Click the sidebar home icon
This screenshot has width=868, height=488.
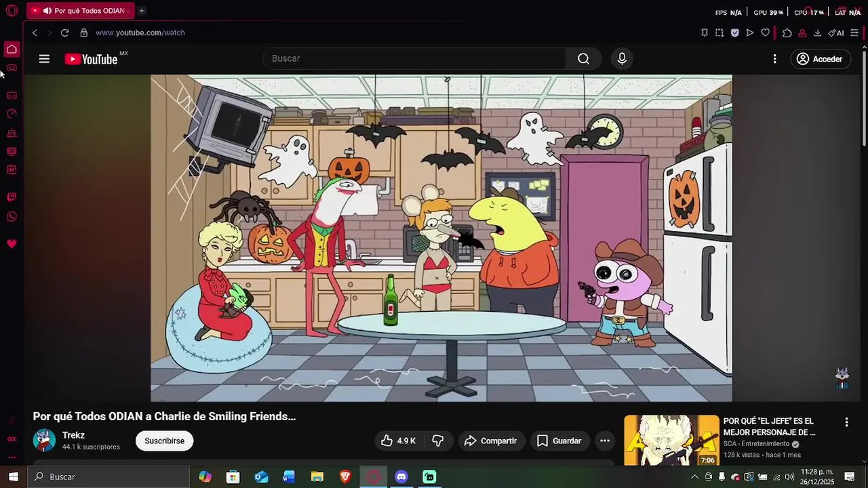tap(12, 49)
